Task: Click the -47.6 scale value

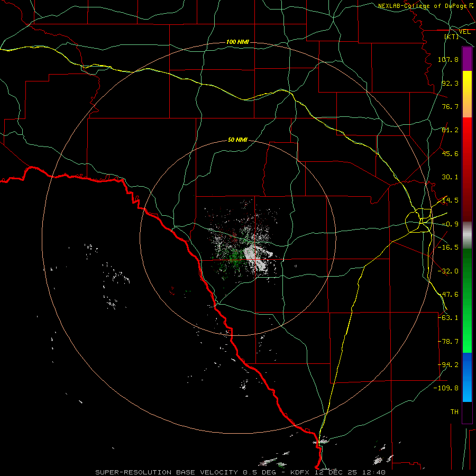Action: coord(448,295)
